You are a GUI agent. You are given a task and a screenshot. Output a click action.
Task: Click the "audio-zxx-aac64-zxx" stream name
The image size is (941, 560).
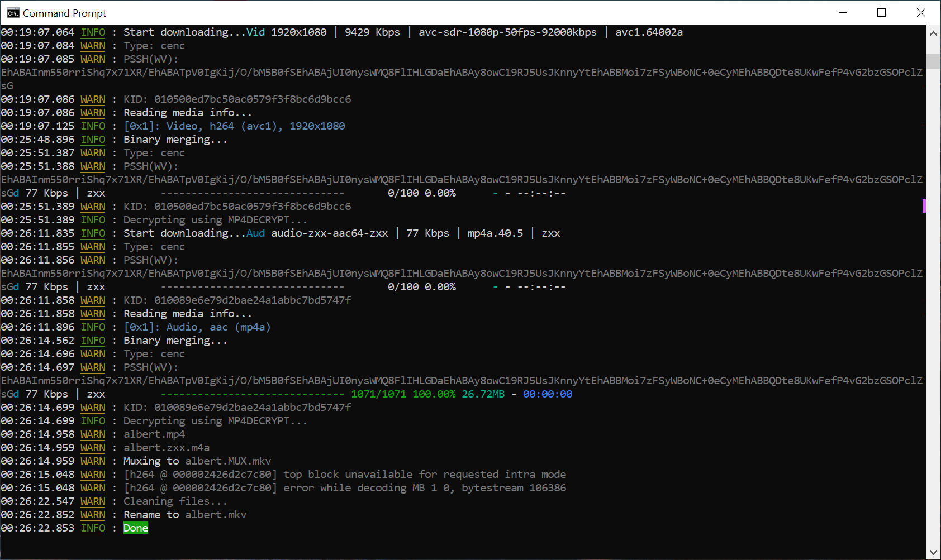[x=330, y=233]
